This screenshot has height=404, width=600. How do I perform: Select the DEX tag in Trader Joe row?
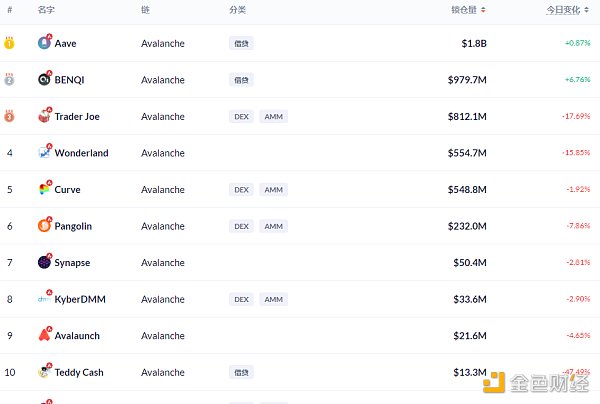(241, 116)
